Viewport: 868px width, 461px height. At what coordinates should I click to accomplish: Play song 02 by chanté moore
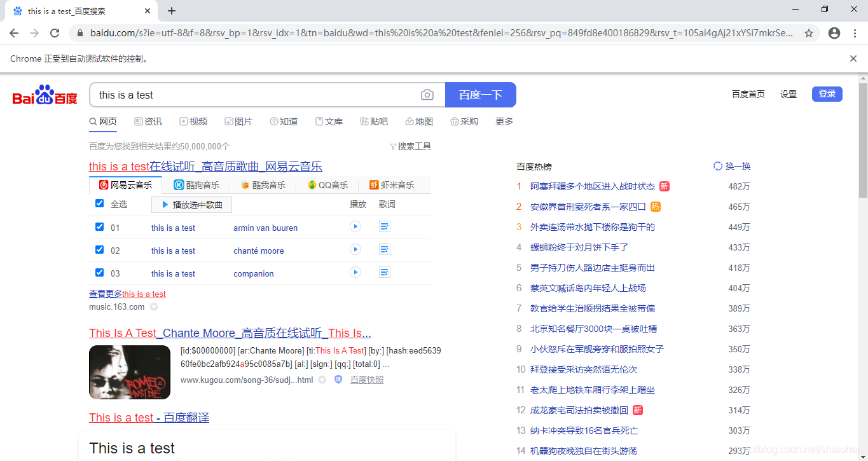355,249
